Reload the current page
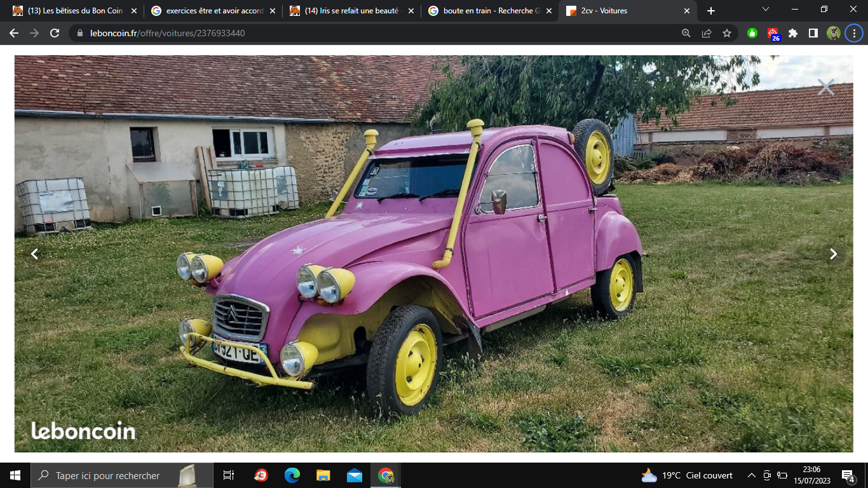The width and height of the screenshot is (868, 488). click(x=55, y=33)
